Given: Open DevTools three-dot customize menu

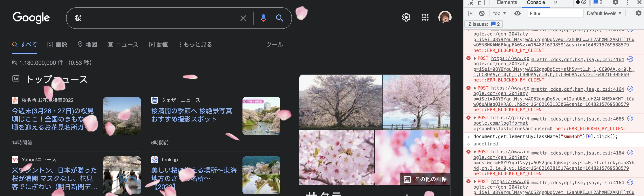Looking at the screenshot, I should pyautogui.click(x=627, y=2).
